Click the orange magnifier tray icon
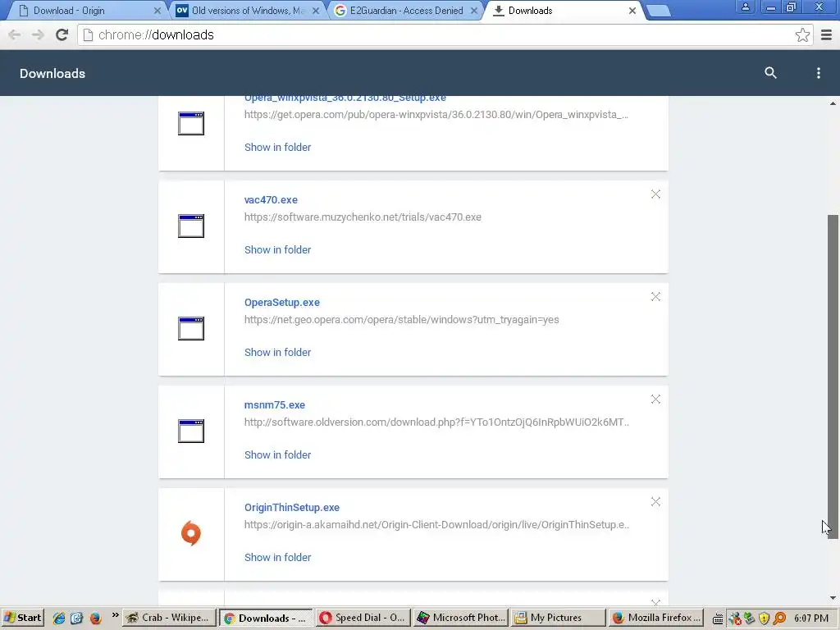 click(x=779, y=619)
